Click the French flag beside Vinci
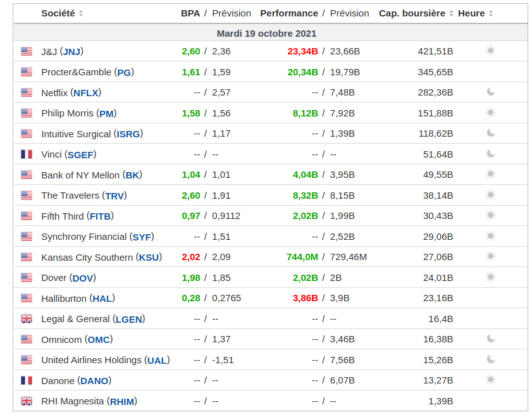 (26, 154)
